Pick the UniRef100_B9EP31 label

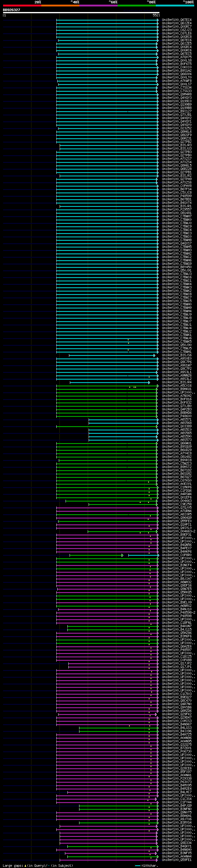tap(177, 535)
